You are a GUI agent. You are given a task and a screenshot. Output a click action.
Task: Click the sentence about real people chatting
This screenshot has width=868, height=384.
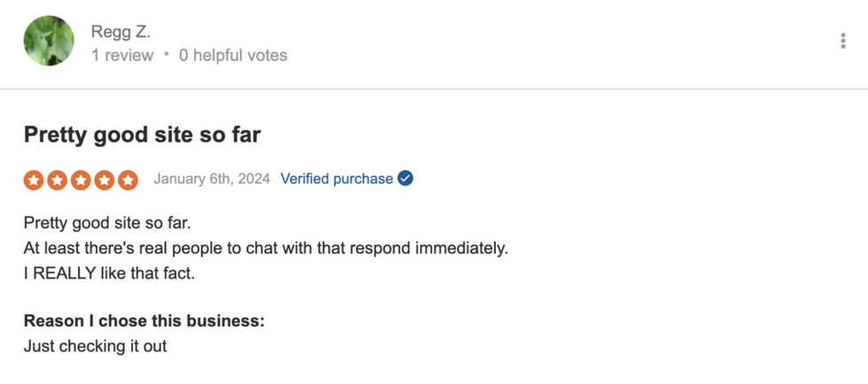pos(266,248)
